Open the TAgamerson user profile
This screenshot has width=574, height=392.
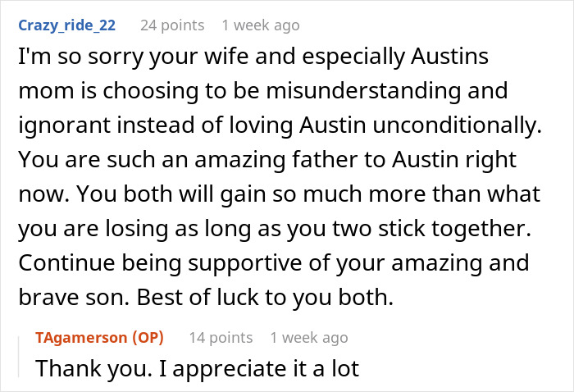coord(81,337)
